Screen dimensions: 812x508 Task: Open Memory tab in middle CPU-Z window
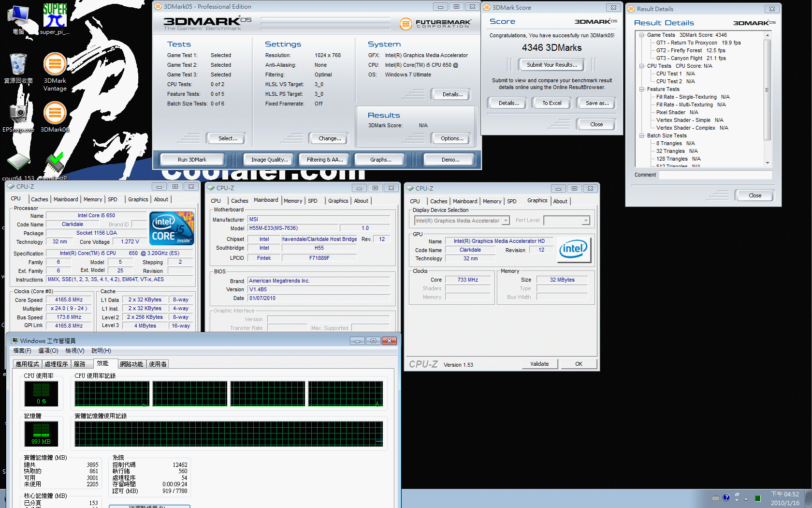[x=293, y=201]
